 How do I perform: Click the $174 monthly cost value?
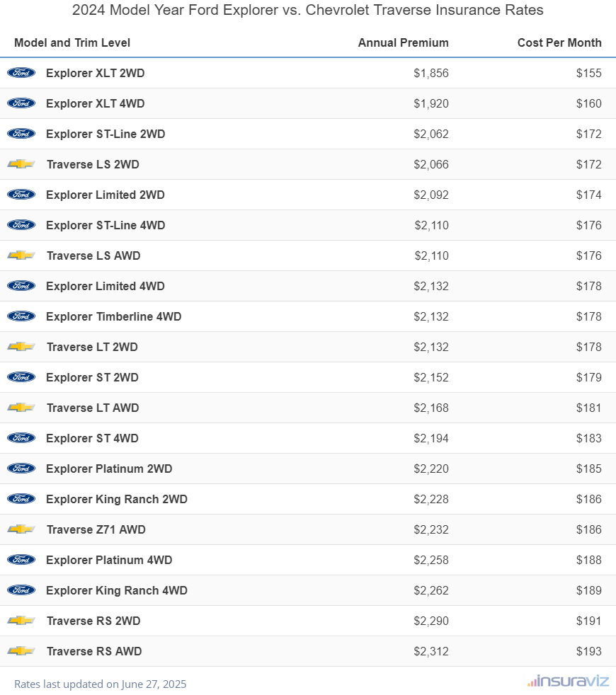click(x=589, y=195)
